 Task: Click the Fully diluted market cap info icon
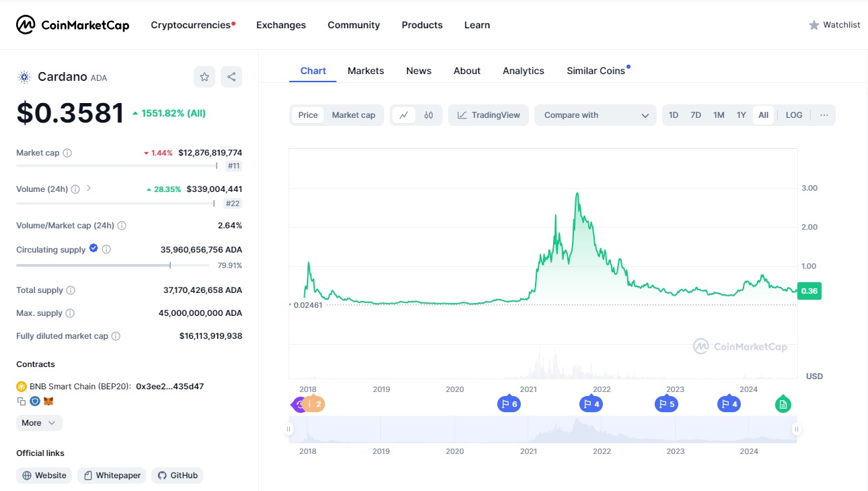[116, 336]
